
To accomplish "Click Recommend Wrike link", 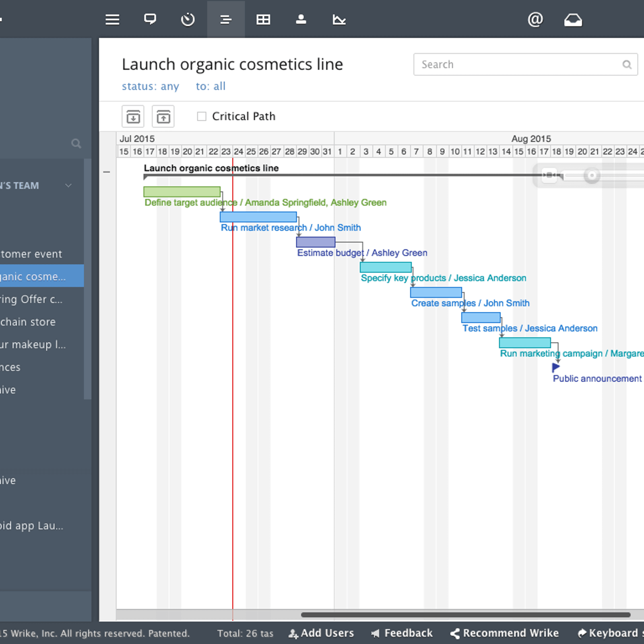I will 504,633.
